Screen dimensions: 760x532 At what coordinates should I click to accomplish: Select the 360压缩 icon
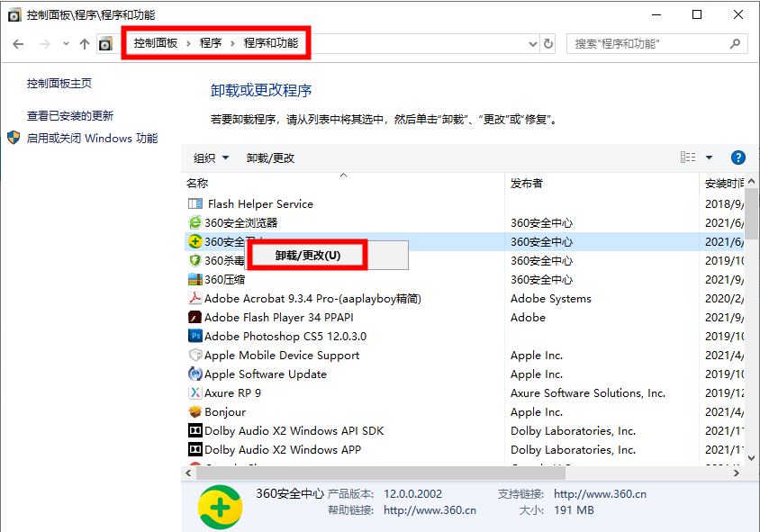pos(195,279)
